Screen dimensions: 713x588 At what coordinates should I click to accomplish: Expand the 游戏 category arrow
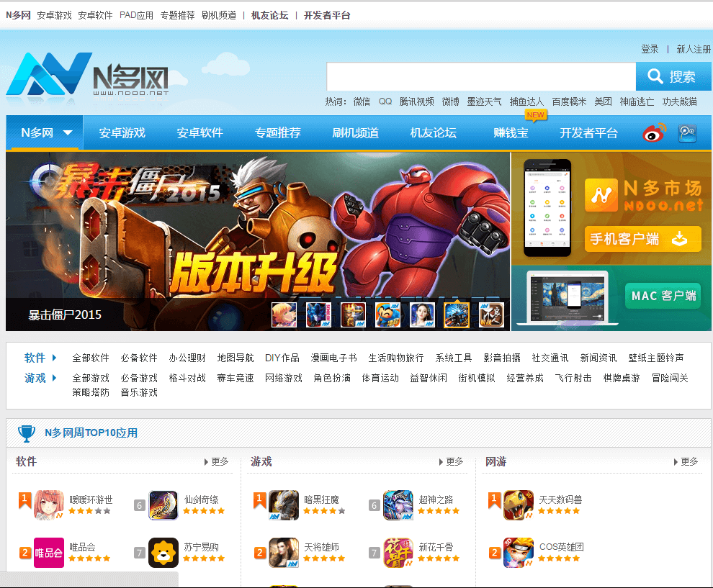coord(54,378)
